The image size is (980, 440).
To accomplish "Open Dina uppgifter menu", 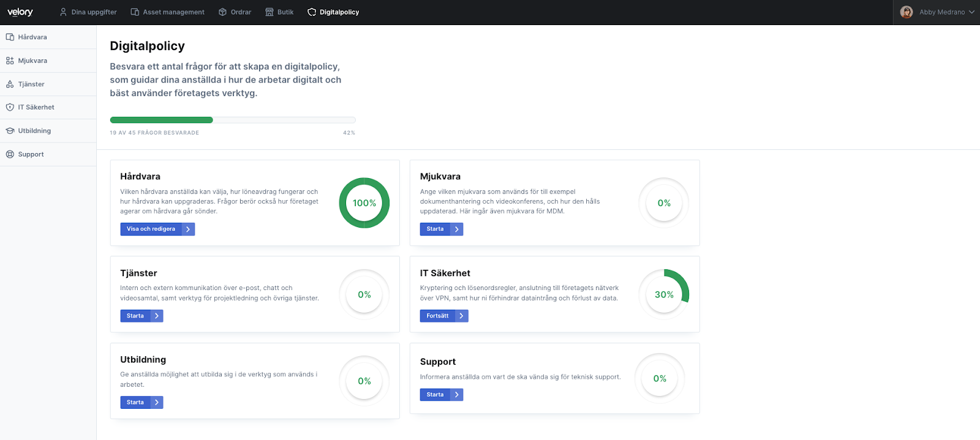I will (88, 12).
